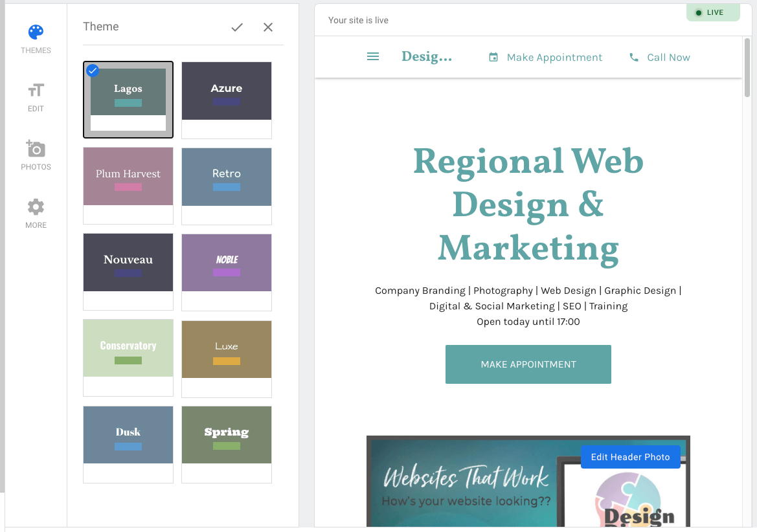Select the Plum Harvest theme

(x=128, y=186)
